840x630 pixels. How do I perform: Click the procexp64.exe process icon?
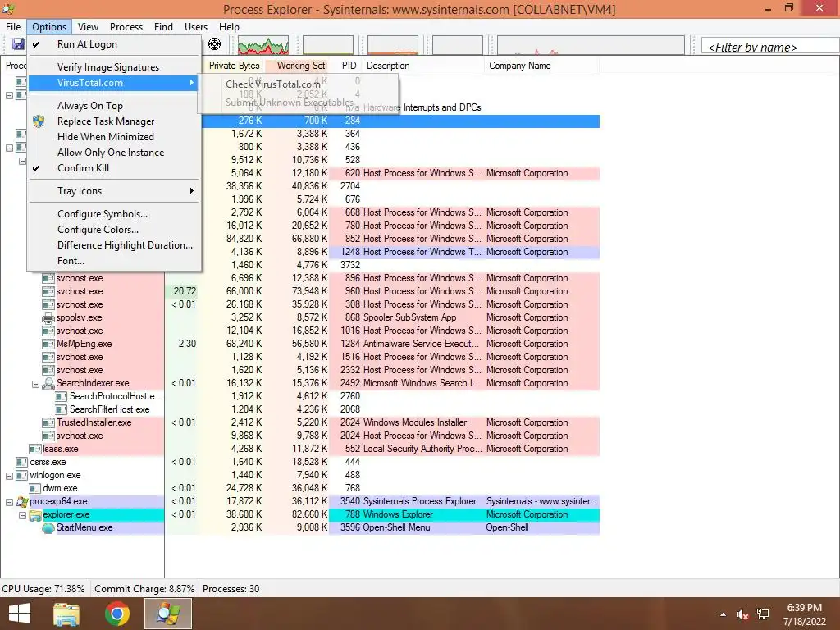(22, 501)
